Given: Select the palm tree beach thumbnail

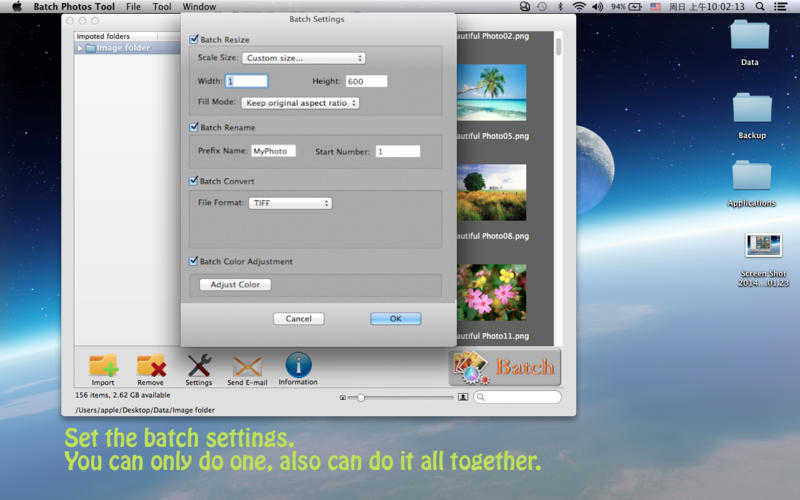Looking at the screenshot, I should click(492, 92).
